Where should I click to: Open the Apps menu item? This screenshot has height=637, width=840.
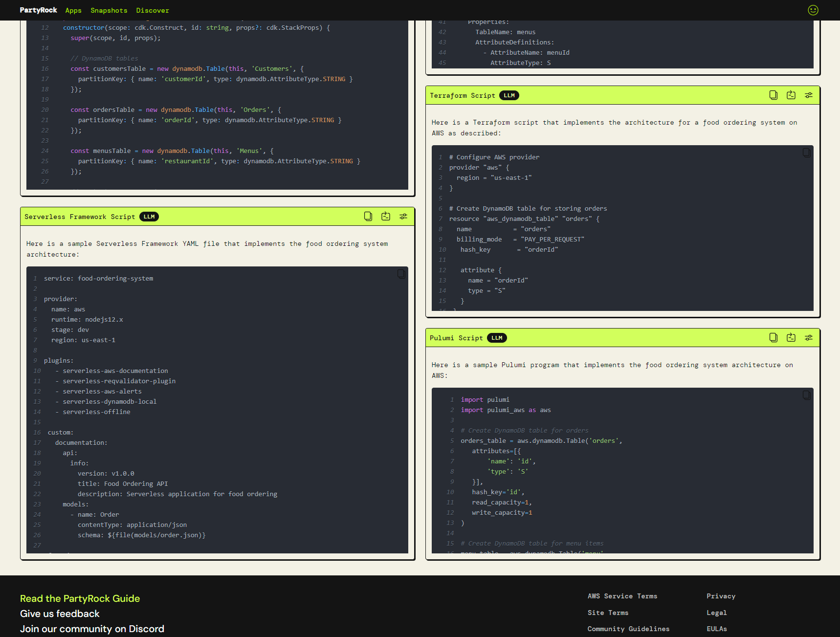click(73, 10)
